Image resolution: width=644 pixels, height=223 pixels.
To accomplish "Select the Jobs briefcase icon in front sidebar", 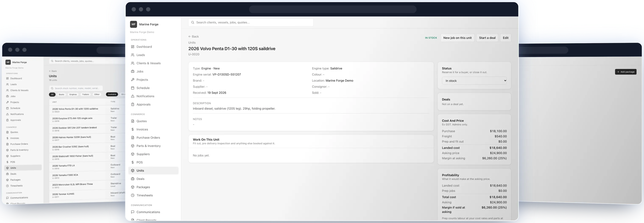I will [x=133, y=71].
